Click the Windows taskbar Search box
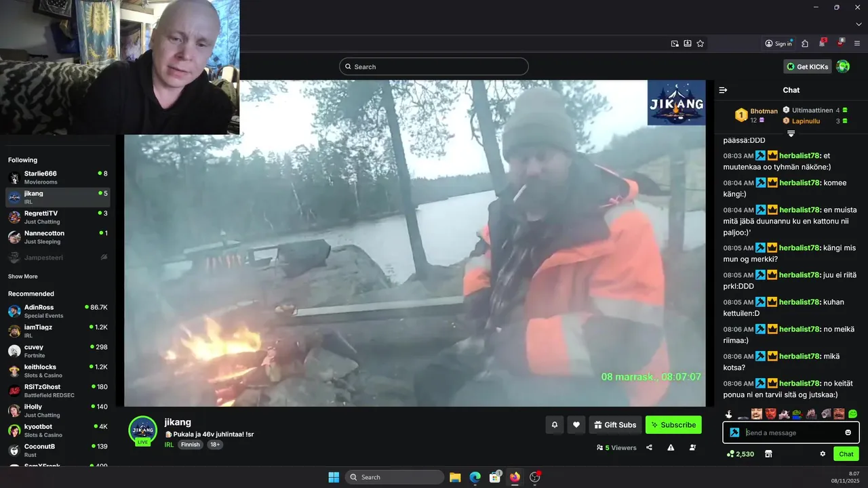The image size is (868, 488). pos(395,477)
